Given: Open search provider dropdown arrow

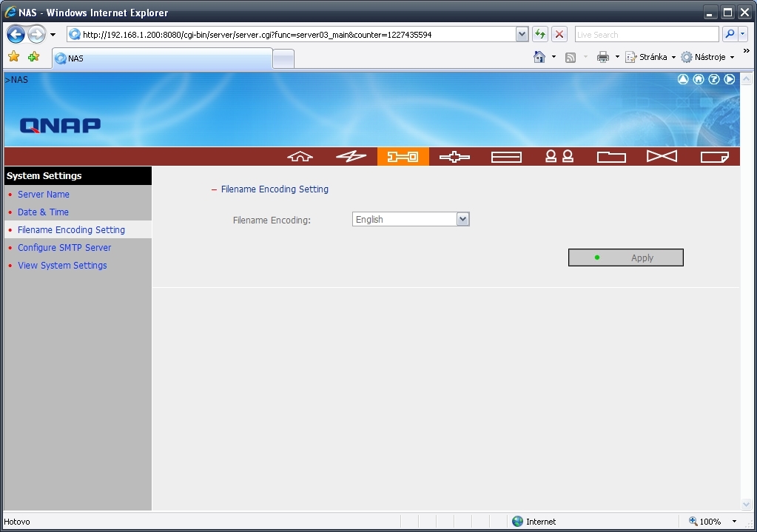Looking at the screenshot, I should (742, 34).
